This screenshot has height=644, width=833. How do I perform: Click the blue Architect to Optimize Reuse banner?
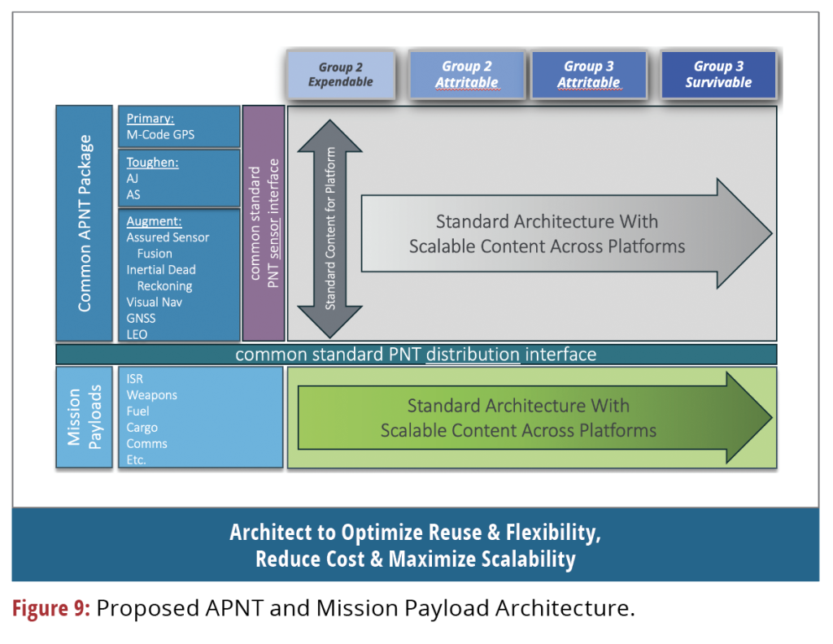pos(415,546)
